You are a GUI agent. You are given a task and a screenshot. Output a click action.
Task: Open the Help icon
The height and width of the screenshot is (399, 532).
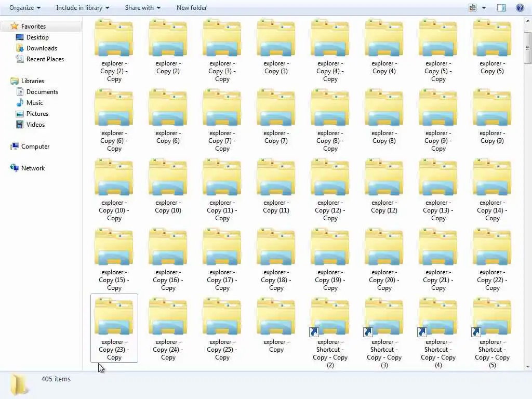[520, 7]
